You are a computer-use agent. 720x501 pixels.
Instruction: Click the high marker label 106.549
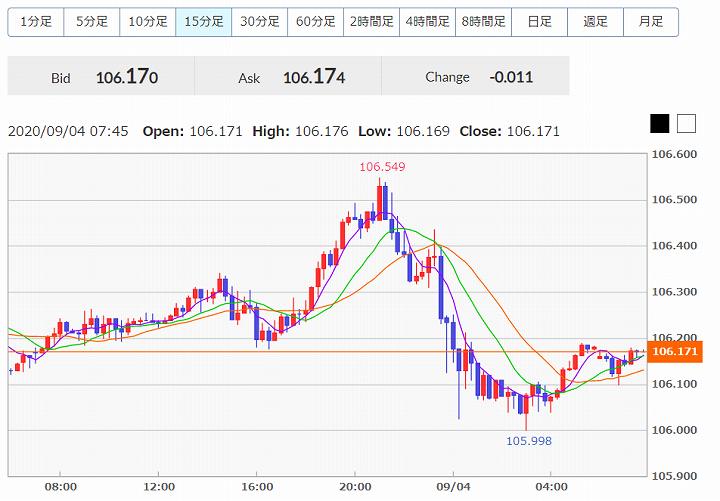click(382, 167)
